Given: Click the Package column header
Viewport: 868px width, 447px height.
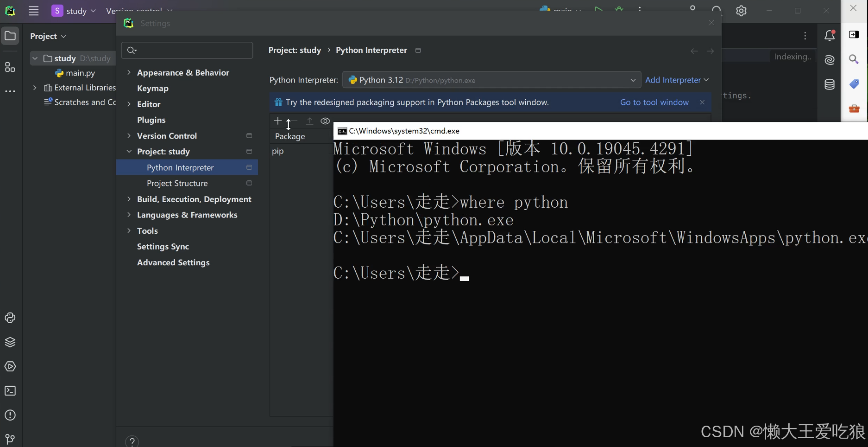Looking at the screenshot, I should coord(290,136).
